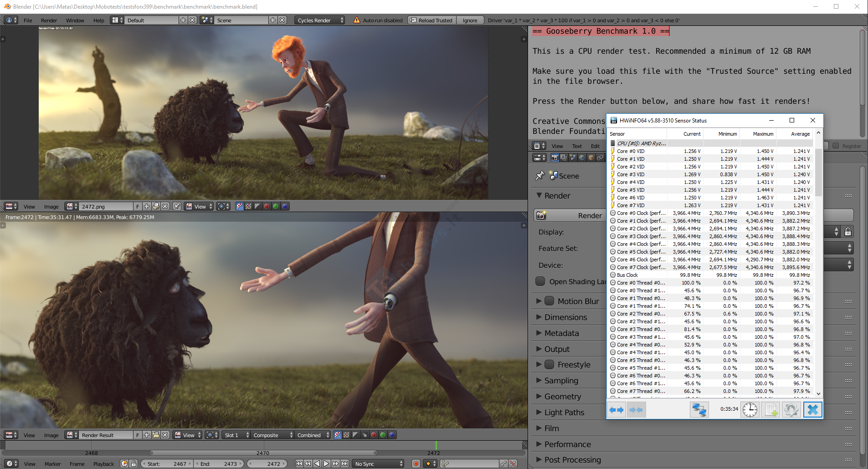Select the Render Layers properties tab

coord(564,158)
